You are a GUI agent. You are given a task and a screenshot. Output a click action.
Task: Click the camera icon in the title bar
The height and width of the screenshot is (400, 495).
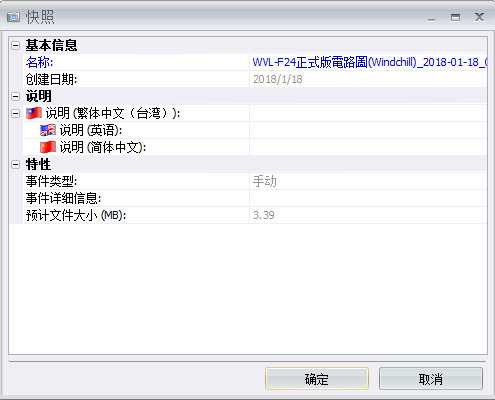(x=13, y=17)
